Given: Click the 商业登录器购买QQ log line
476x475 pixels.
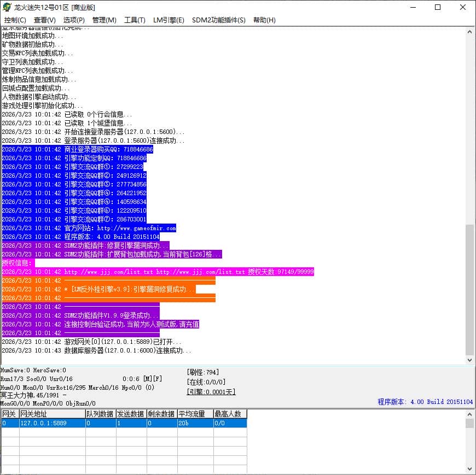Looking at the screenshot, I should tap(77, 149).
